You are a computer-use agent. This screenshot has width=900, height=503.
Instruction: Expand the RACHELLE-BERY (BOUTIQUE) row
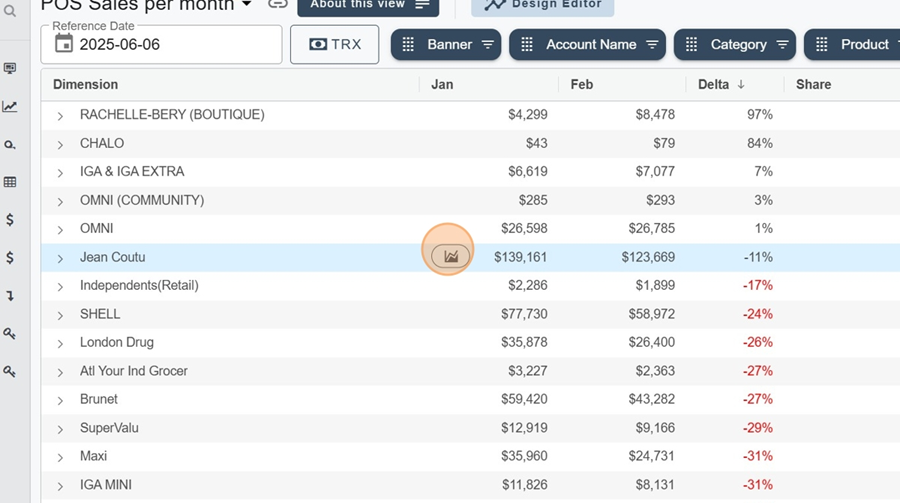tap(60, 115)
